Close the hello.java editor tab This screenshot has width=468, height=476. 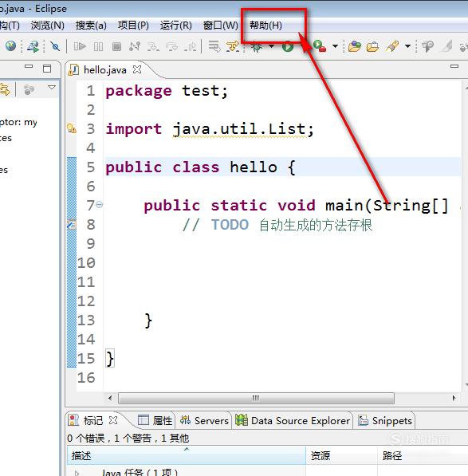[137, 69]
